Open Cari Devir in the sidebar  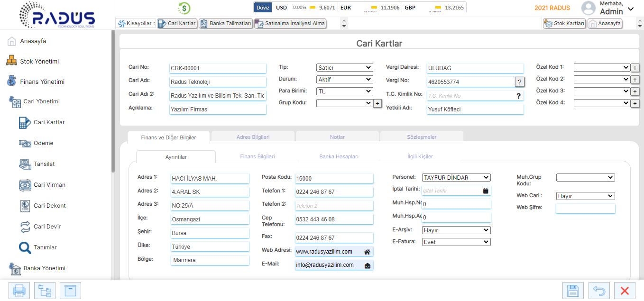point(40,227)
